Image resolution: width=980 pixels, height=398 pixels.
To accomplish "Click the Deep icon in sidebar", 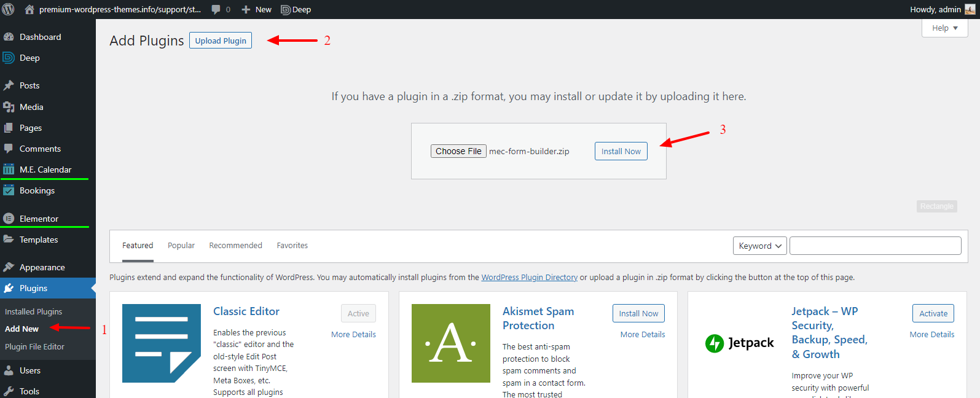I will tap(9, 58).
